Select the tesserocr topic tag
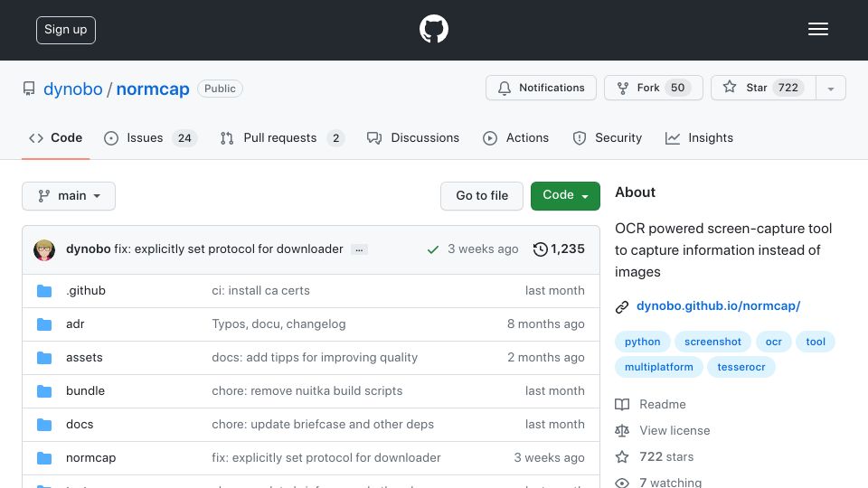This screenshot has width=868, height=488. tap(741, 368)
